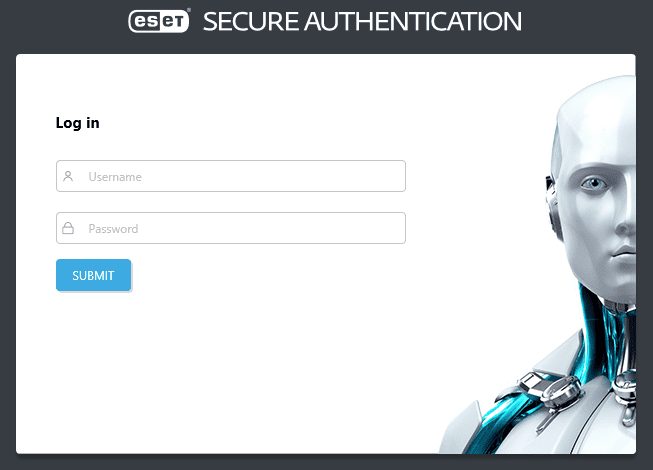Click the SECURE AUTHENTICATION title text
Viewport: 653px width, 470px height.
pos(362,21)
